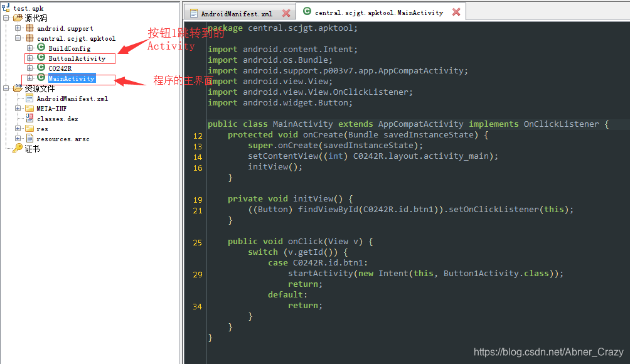Image resolution: width=630 pixels, height=364 pixels.
Task: Click 'initView();' call inside onCreate
Action: 275,167
